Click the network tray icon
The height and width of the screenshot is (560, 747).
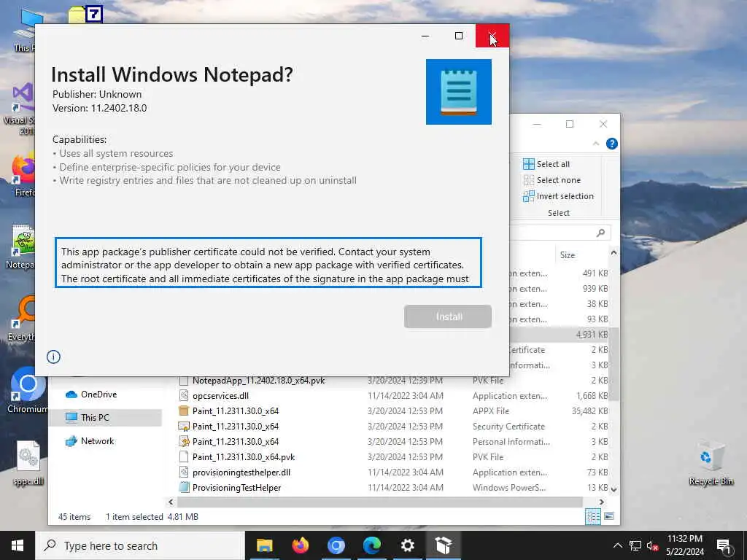click(635, 545)
